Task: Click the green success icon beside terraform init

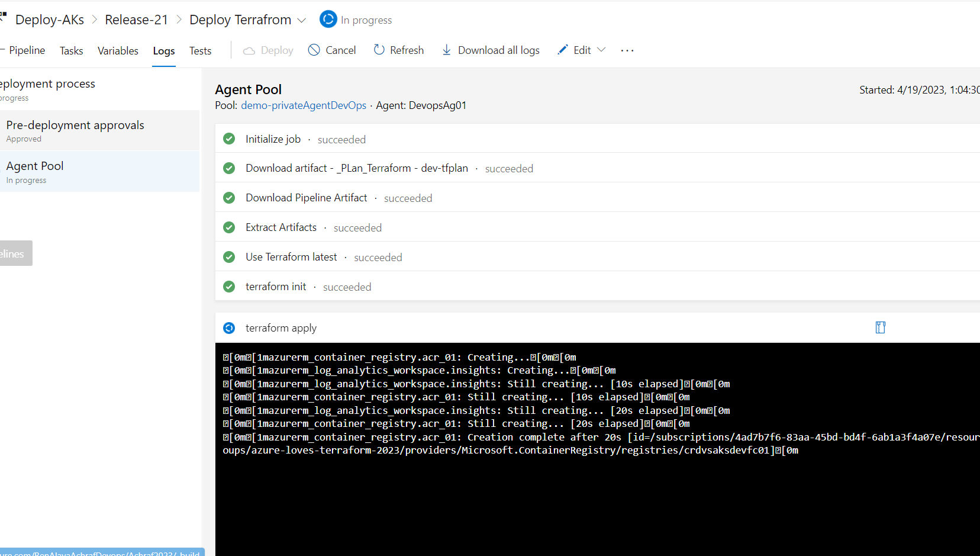Action: pyautogui.click(x=229, y=286)
